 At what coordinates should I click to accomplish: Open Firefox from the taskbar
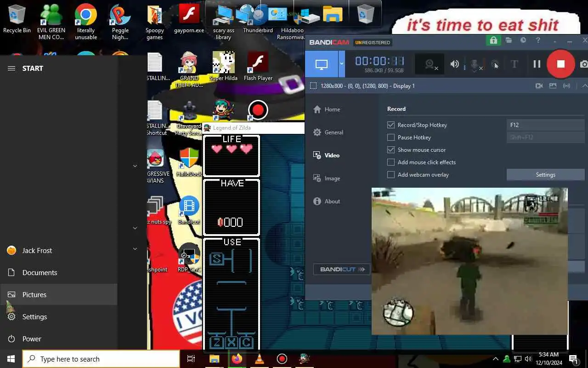[x=237, y=359]
